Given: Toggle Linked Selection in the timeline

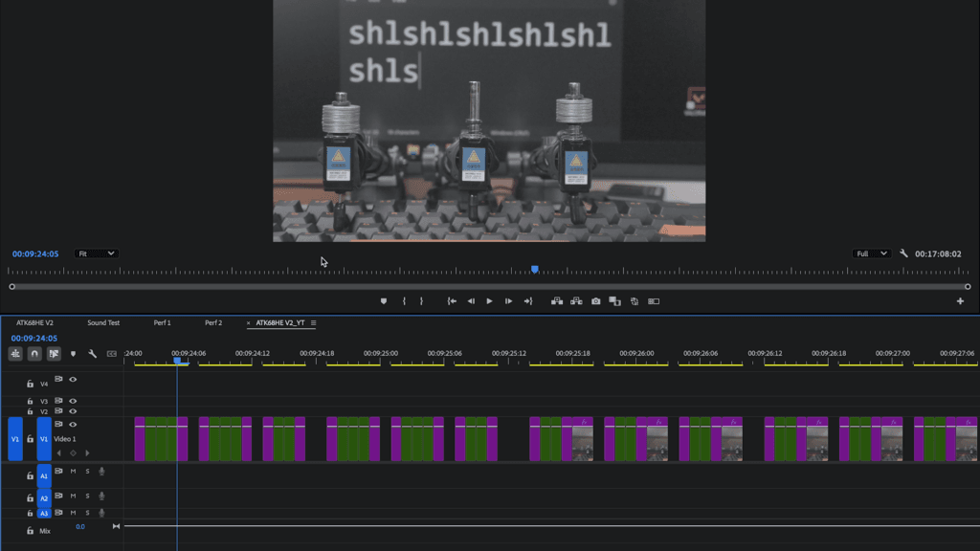Looking at the screenshot, I should pos(54,354).
